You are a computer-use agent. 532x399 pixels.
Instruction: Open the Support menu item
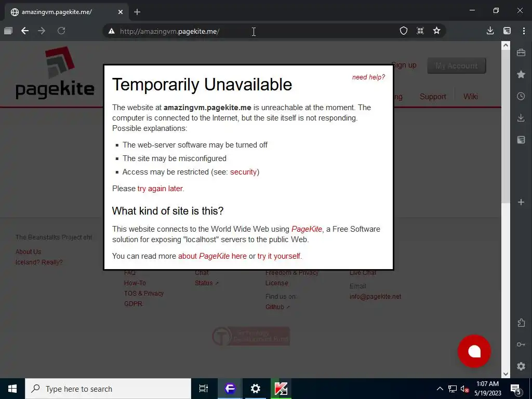[433, 97]
